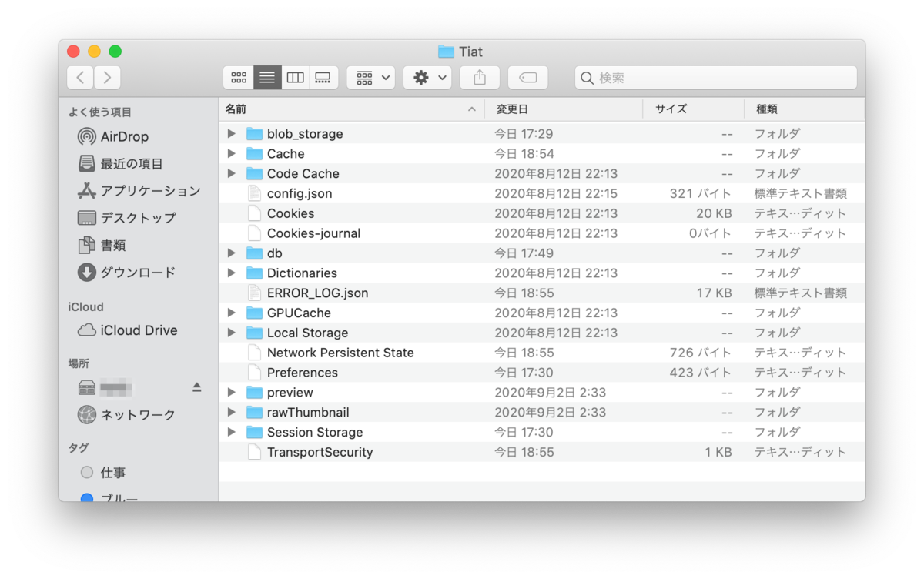Select the Local Storage folder name

click(307, 333)
